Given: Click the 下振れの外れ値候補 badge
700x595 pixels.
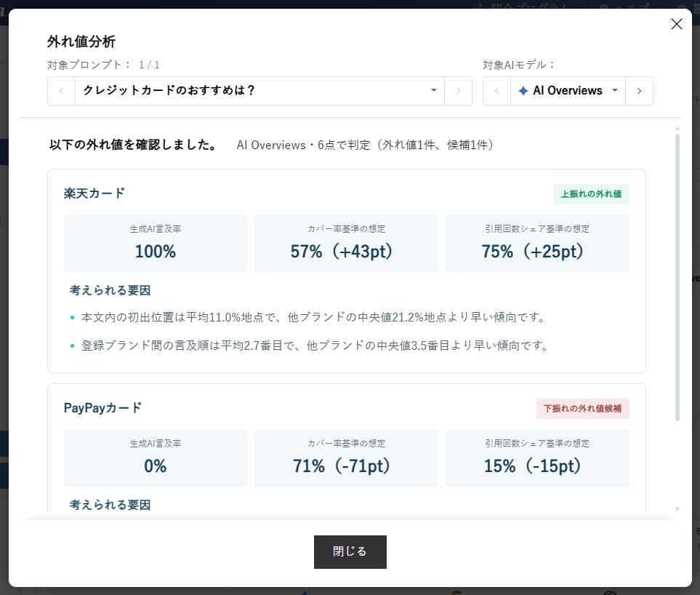Looking at the screenshot, I should tap(582, 408).
